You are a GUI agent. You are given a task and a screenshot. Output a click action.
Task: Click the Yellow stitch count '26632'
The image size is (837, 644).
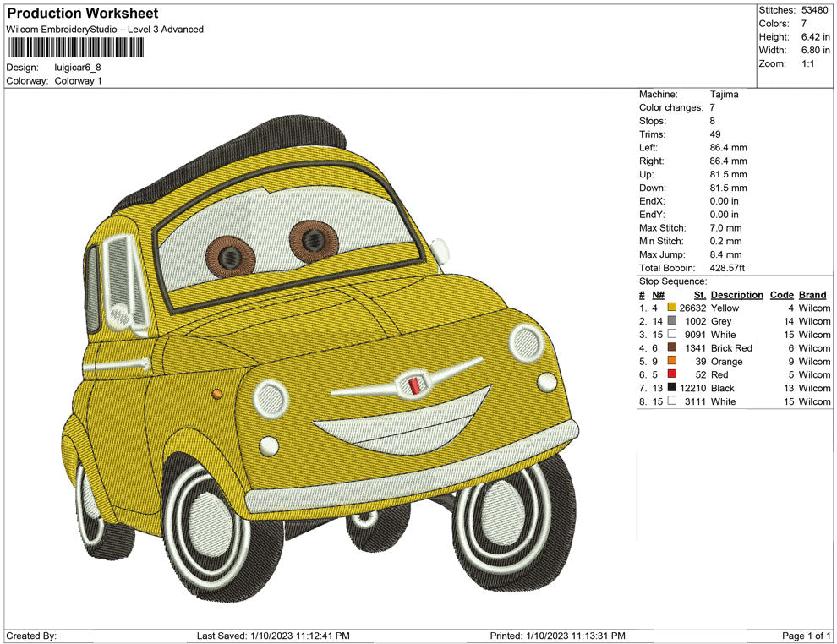click(692, 308)
